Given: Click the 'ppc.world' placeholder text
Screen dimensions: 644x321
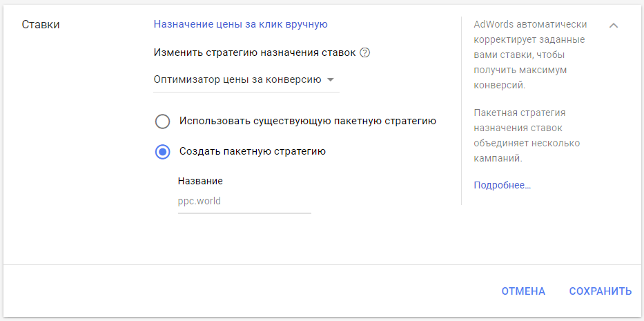Looking at the screenshot, I should point(199,202).
